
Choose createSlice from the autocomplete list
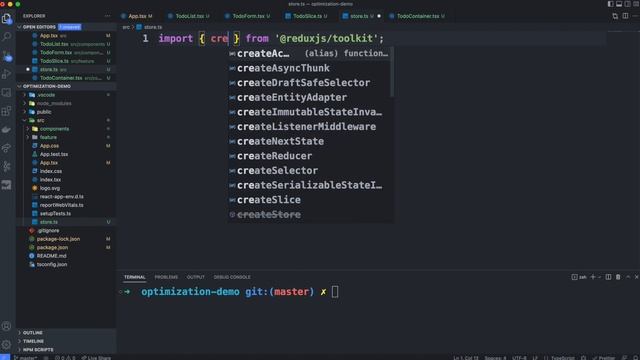[x=309, y=200]
